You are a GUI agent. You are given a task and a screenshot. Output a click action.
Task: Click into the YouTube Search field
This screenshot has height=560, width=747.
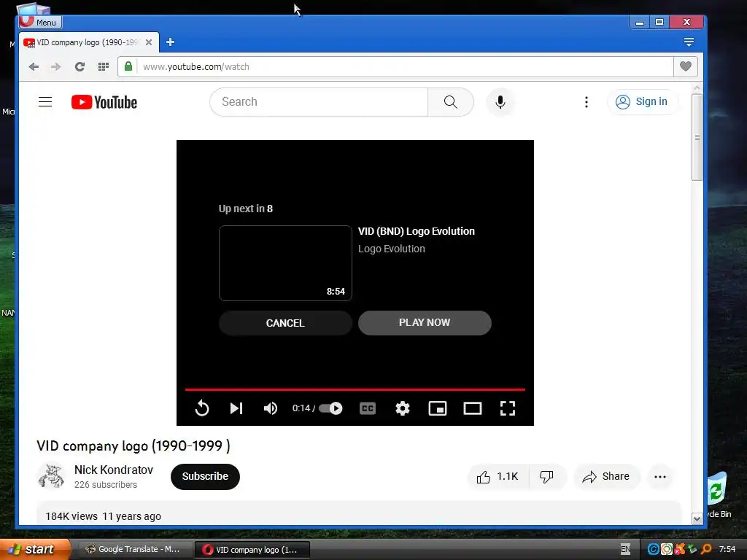point(319,102)
